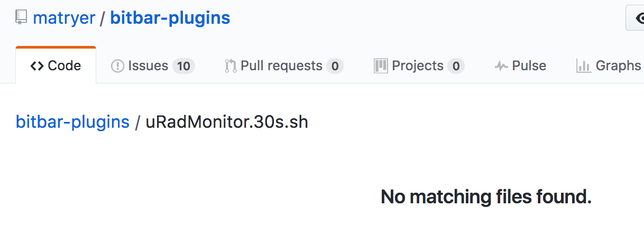Click the eye Watch icon button

(x=638, y=18)
